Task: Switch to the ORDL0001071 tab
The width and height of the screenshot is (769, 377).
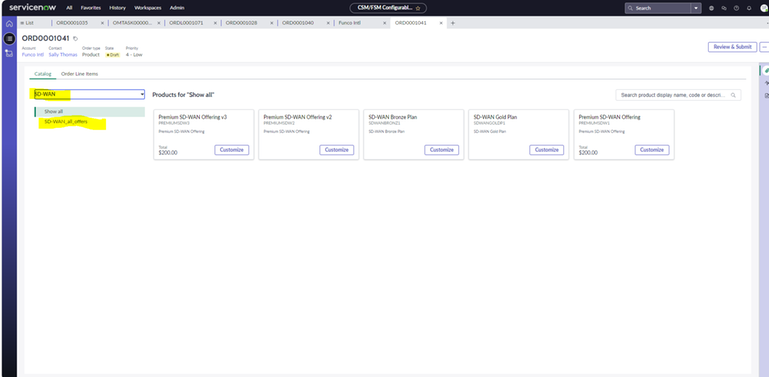Action: pyautogui.click(x=186, y=23)
